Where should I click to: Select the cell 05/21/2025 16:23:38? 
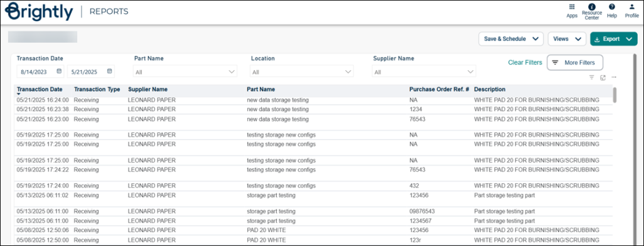point(43,109)
